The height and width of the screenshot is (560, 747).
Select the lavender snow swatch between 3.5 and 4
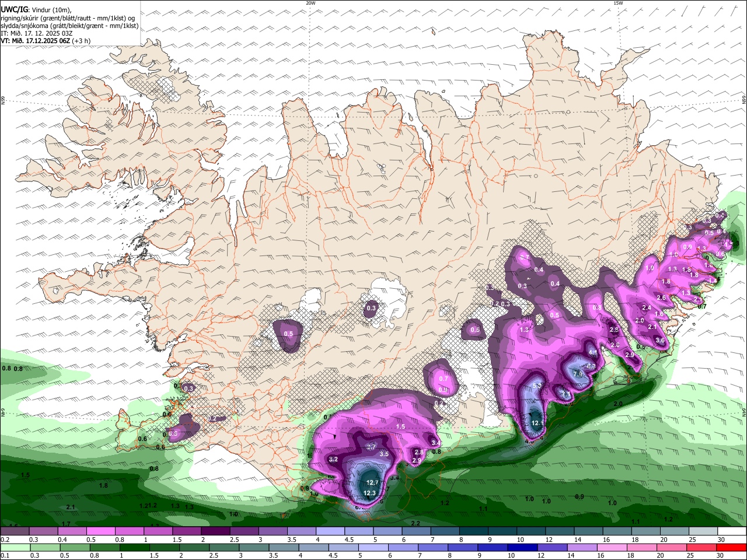(301, 531)
